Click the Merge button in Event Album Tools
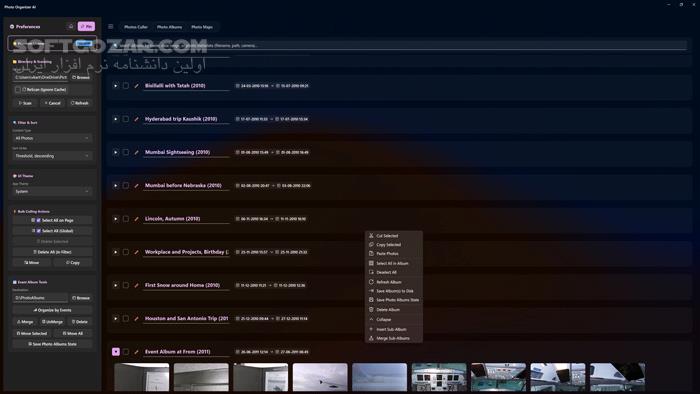Screen dimensions: 700x394 tap(25, 322)
